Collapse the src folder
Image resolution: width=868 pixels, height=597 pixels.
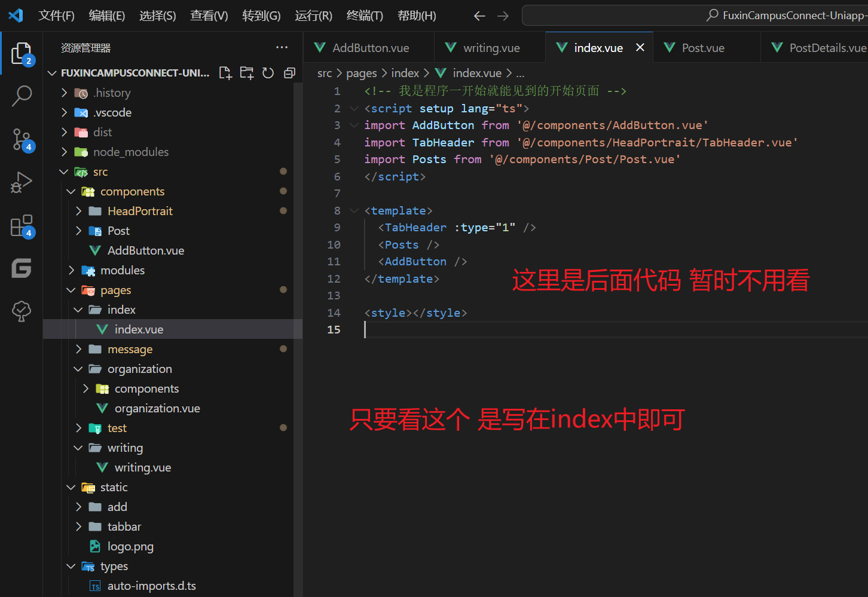[x=65, y=172]
